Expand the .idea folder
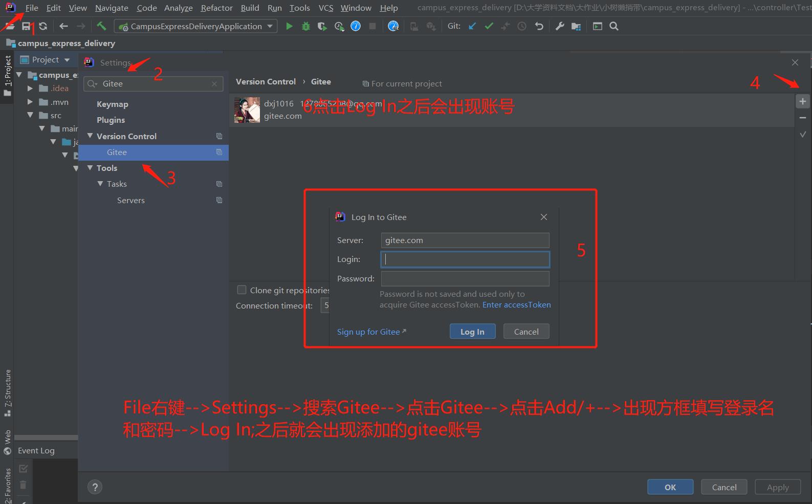 30,89
